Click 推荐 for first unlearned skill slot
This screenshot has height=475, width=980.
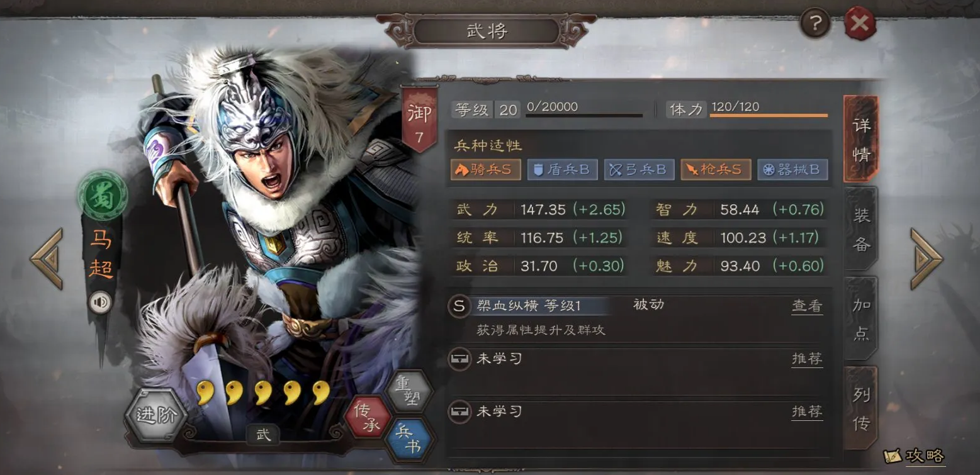807,359
